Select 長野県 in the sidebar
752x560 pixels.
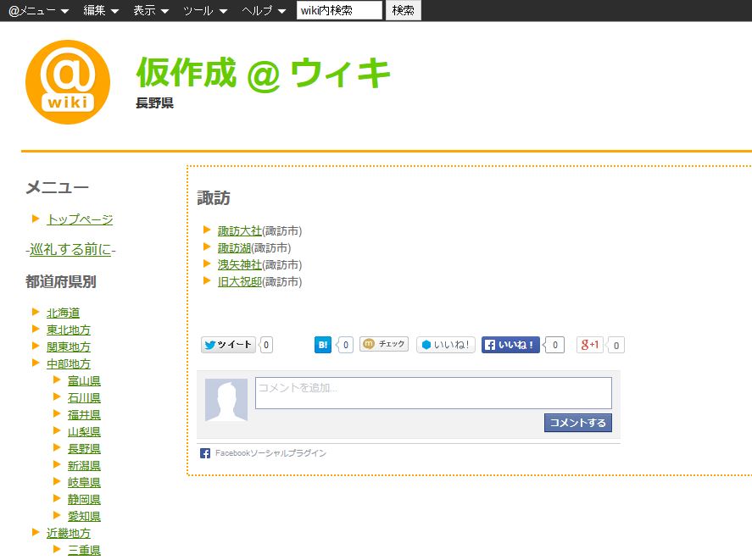coord(84,448)
